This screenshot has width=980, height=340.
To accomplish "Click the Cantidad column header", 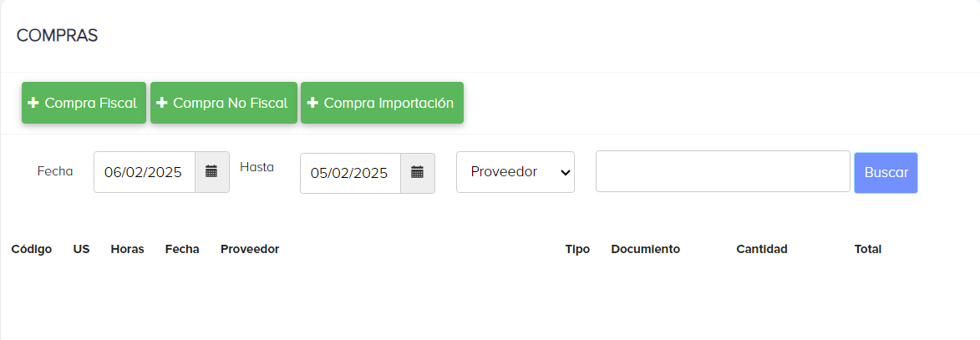I will point(761,250).
